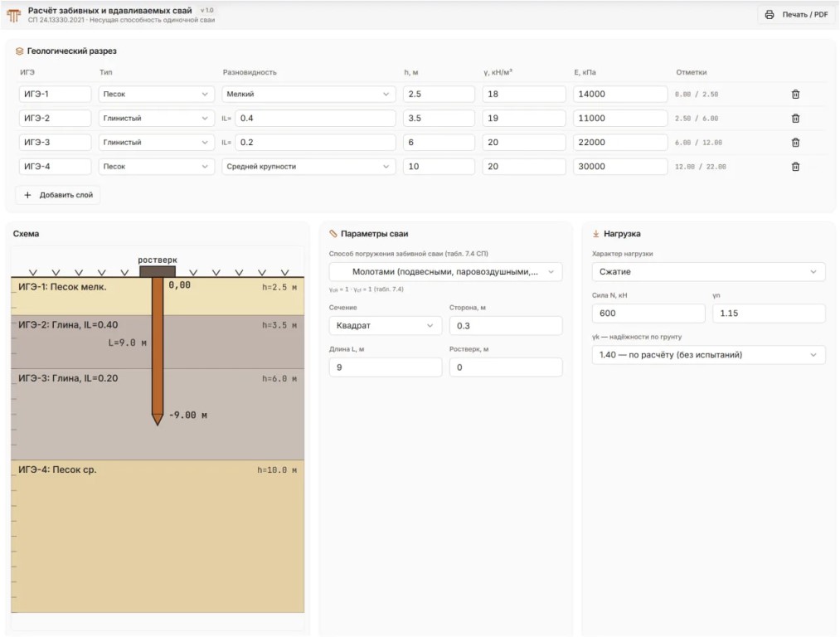The width and height of the screenshot is (840, 637).
Task: Delete the ИГЭ-3 layer row
Action: click(x=795, y=143)
